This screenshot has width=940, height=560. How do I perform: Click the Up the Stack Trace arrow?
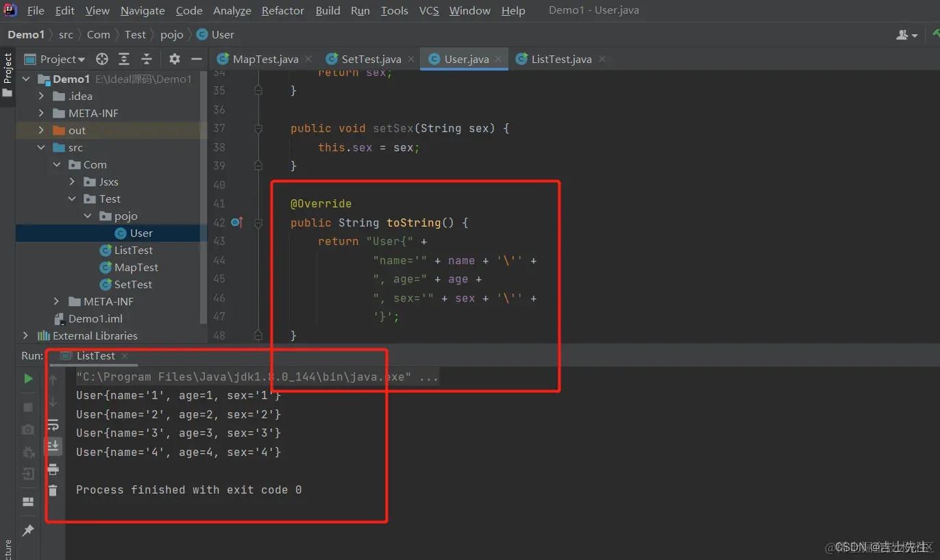(53, 379)
